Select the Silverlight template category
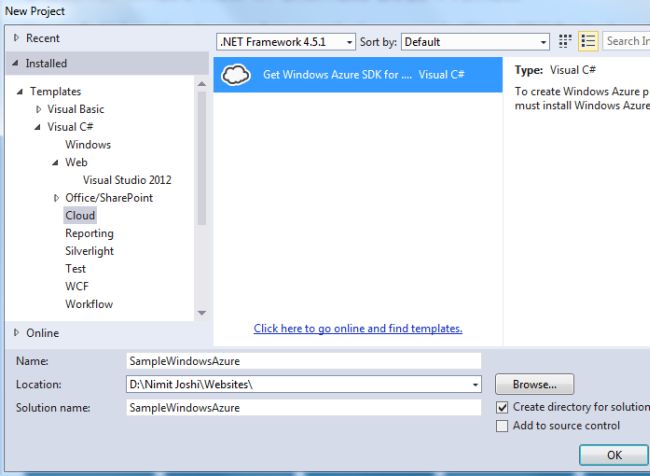 (89, 251)
